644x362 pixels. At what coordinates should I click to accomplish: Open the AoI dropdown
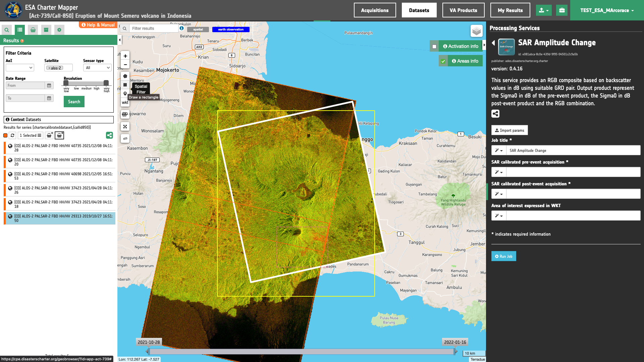pyautogui.click(x=20, y=68)
